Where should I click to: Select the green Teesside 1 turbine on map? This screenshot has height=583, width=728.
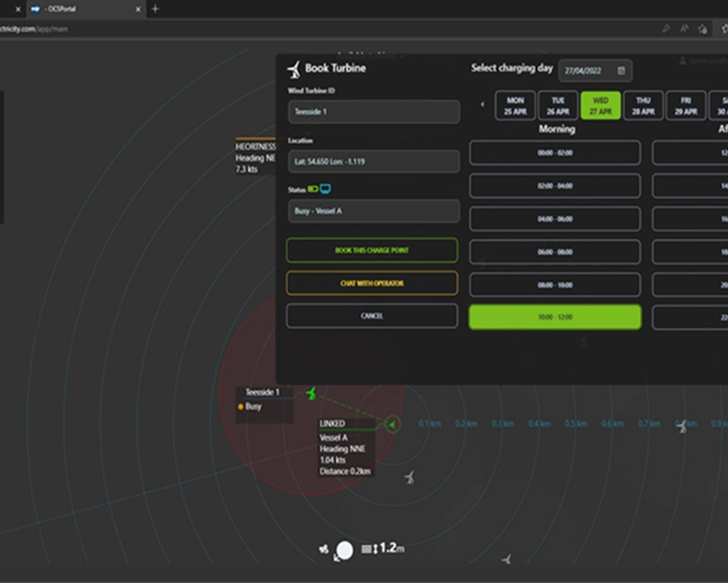point(311,394)
